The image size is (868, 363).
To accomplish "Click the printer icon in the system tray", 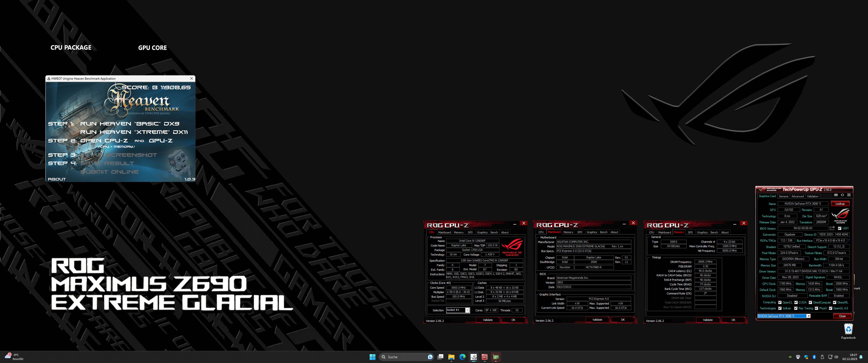I will 798,357.
